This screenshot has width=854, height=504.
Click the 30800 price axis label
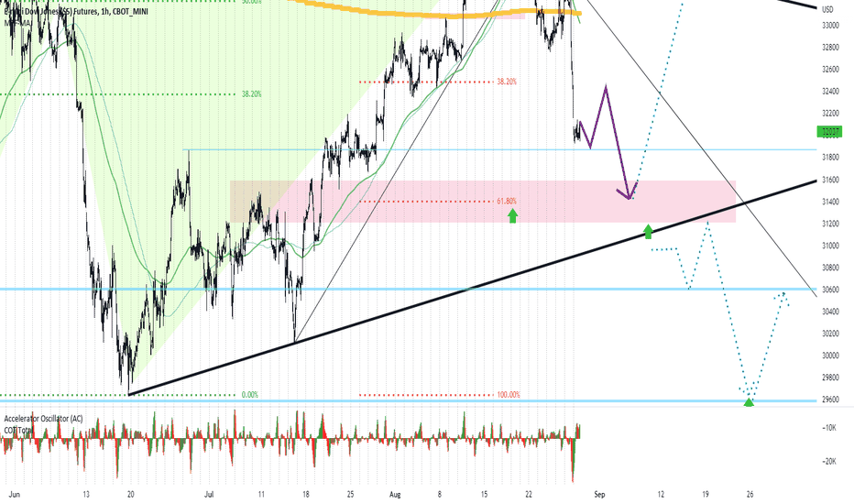tap(830, 268)
